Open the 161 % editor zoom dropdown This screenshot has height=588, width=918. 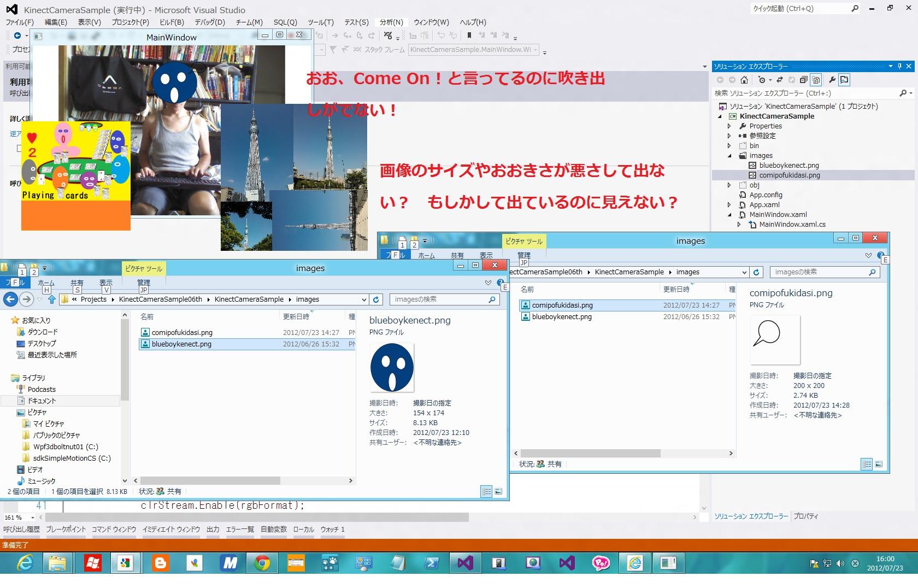point(33,518)
